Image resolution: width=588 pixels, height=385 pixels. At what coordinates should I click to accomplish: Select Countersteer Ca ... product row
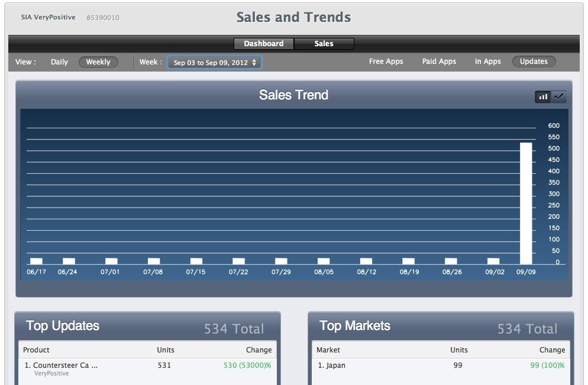coord(148,368)
